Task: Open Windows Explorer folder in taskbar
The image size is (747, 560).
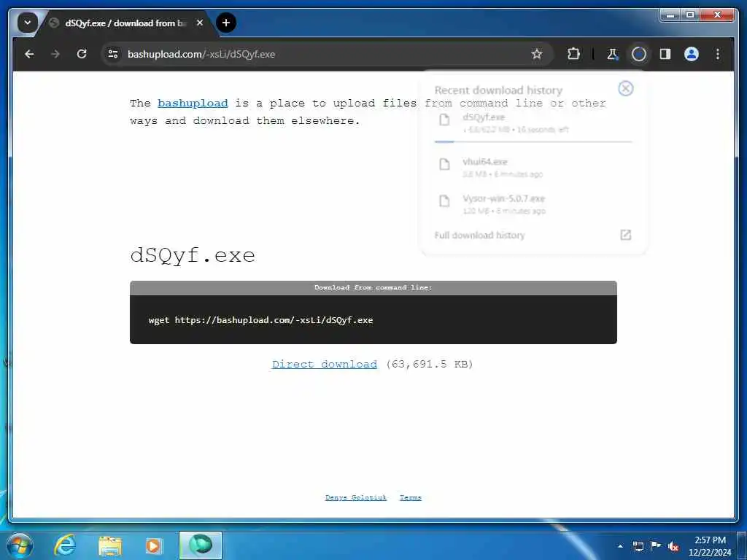Action: tap(110, 545)
